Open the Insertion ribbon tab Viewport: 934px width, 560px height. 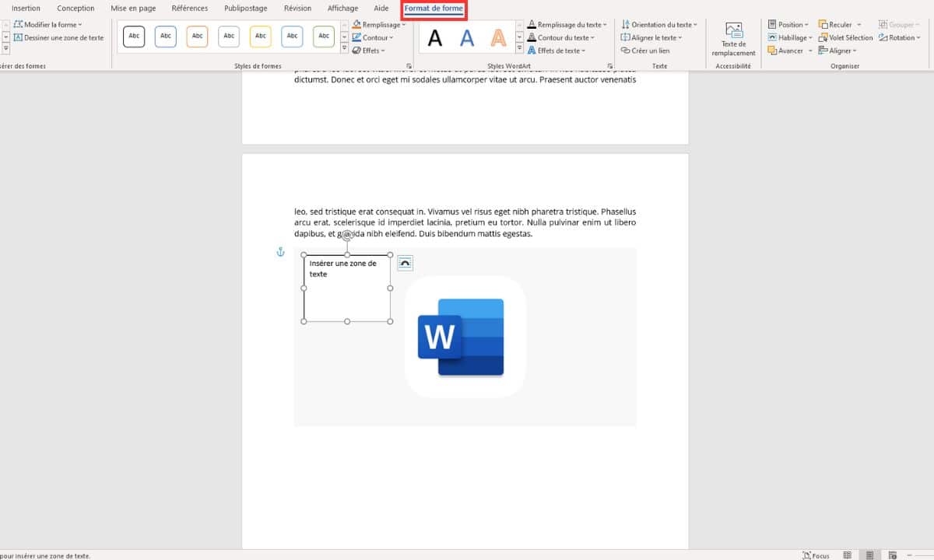(x=26, y=9)
